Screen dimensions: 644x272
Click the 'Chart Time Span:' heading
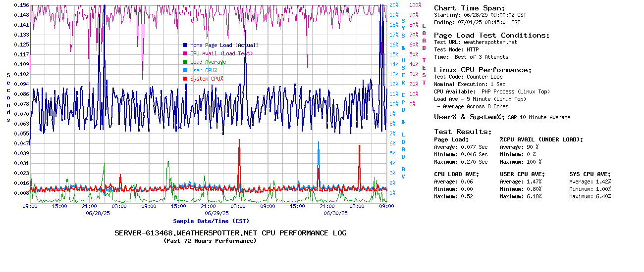pos(469,8)
